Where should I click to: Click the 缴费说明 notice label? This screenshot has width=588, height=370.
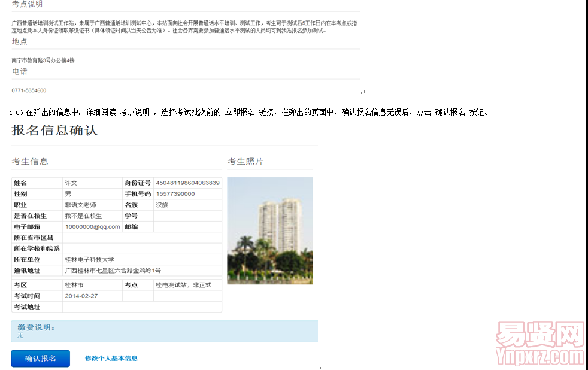click(x=37, y=327)
